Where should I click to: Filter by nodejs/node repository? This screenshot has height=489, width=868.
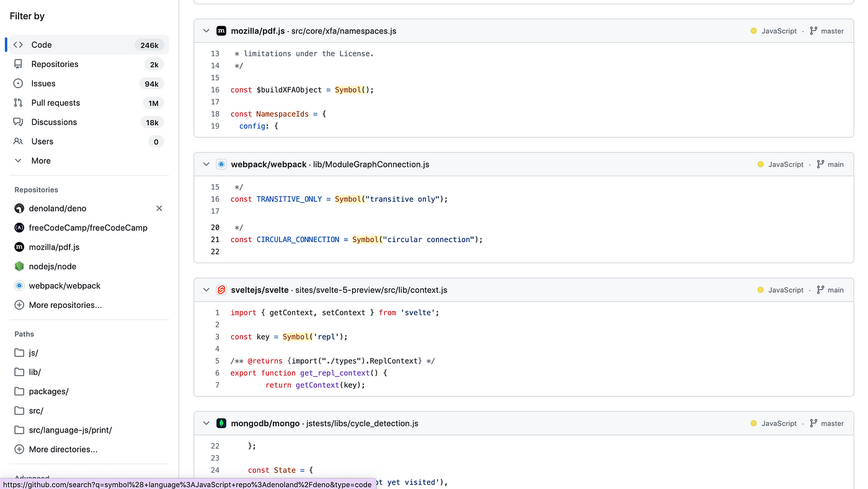coord(53,266)
